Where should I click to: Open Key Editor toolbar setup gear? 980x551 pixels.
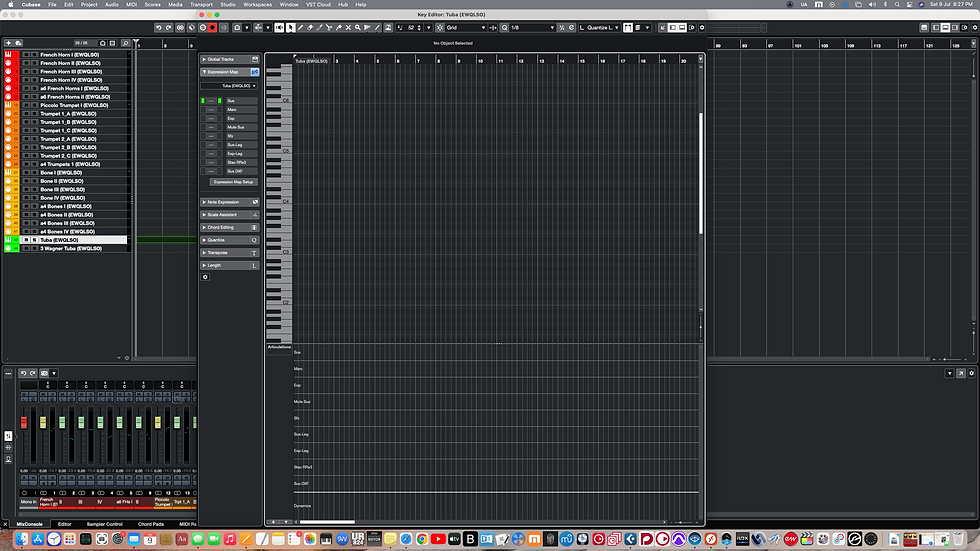[x=702, y=27]
